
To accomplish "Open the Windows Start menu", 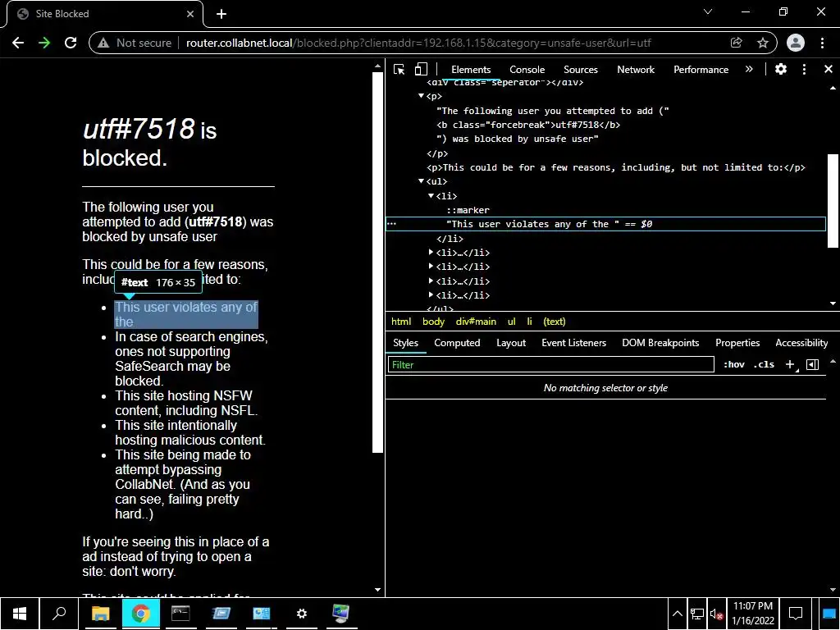I will [x=20, y=614].
